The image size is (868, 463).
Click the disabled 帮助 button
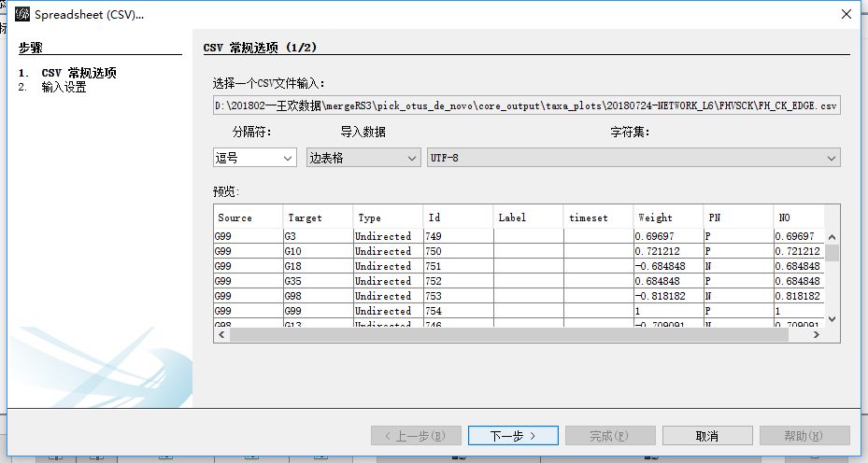[x=804, y=435]
